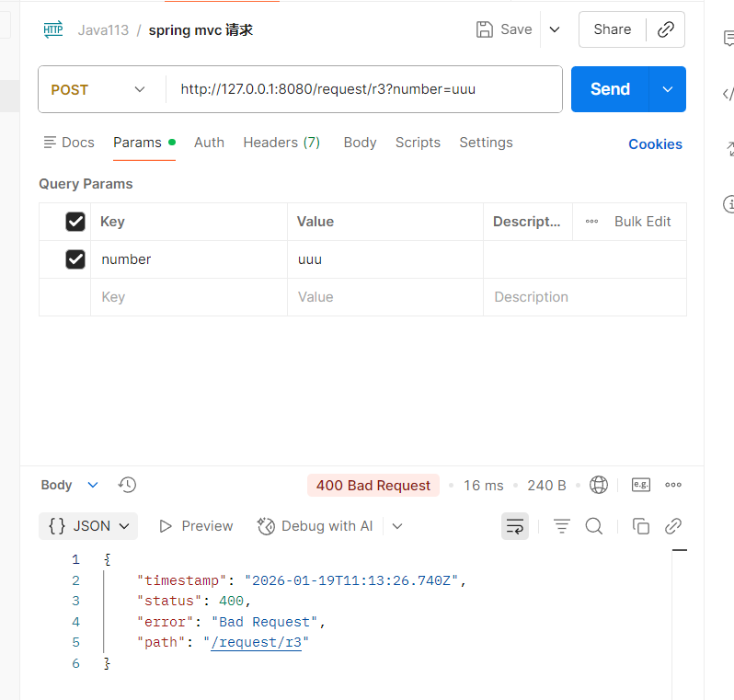734x700 pixels.
Task: Edit the uuu value cell
Action: (385, 259)
